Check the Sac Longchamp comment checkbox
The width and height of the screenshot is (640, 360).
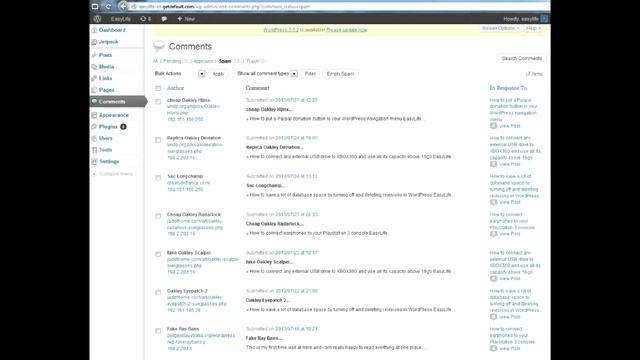(x=158, y=178)
